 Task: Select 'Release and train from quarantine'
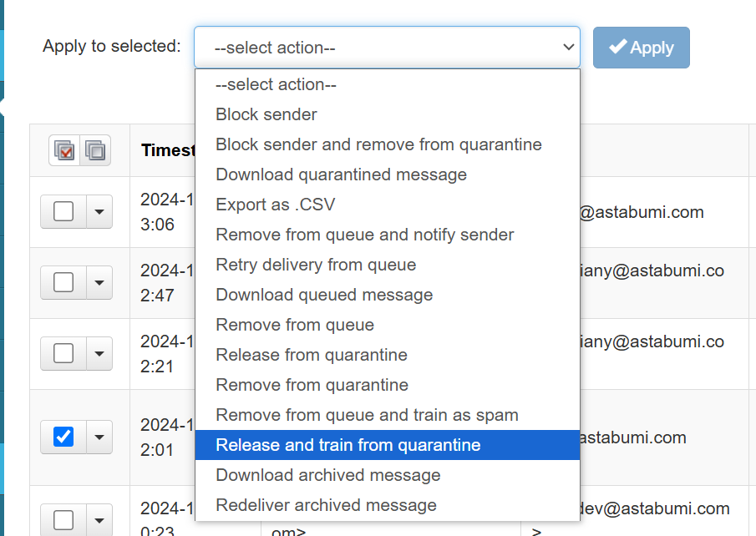point(348,445)
